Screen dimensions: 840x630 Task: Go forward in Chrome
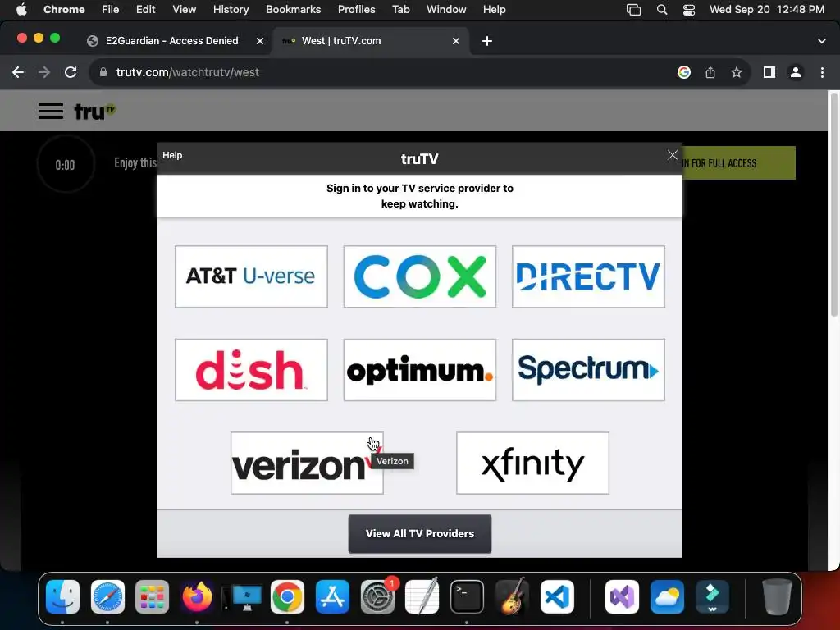coord(44,72)
